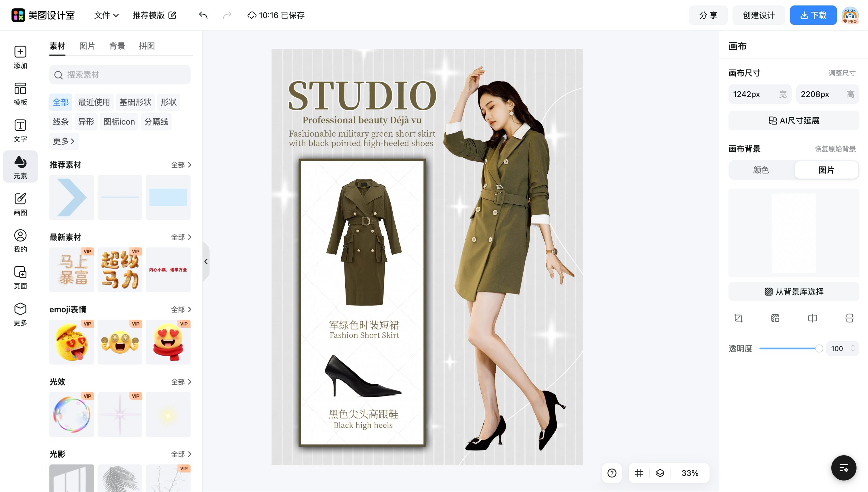Open the 模板 templates sidebar icon
The width and height of the screenshot is (868, 492).
pos(20,94)
